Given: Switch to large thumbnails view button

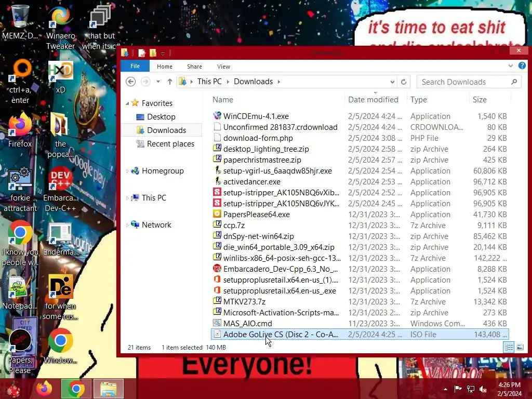Looking at the screenshot, I should (520, 347).
